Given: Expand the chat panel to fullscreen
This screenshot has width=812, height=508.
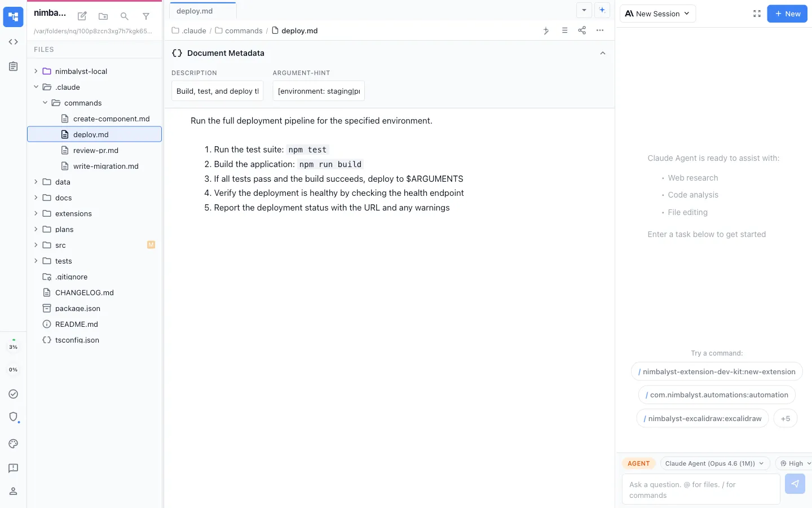Looking at the screenshot, I should click(757, 14).
